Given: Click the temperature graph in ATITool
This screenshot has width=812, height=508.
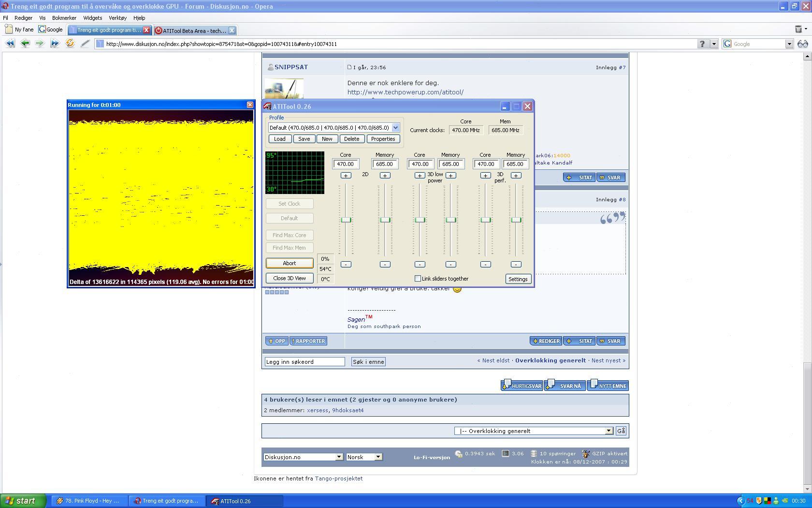Looking at the screenshot, I should pyautogui.click(x=295, y=173).
